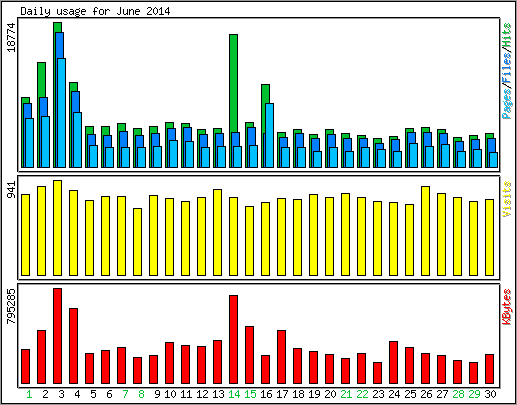Click day label 1 on the x-axis

point(29,395)
